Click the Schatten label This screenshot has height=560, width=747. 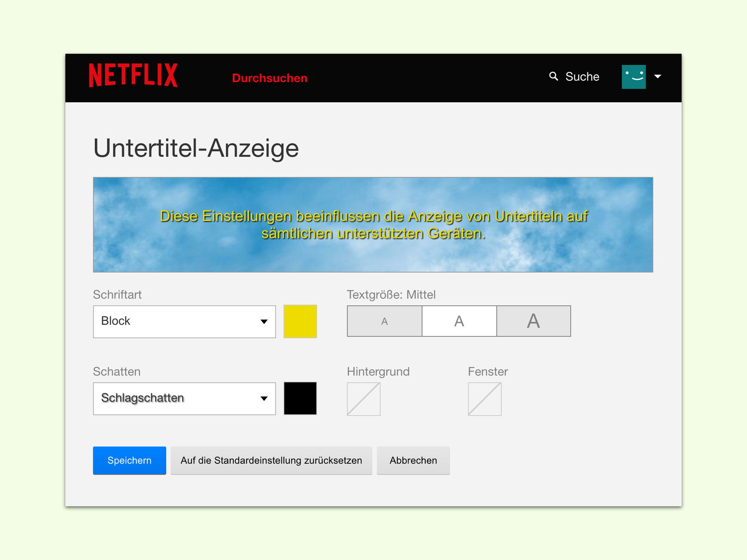point(117,371)
